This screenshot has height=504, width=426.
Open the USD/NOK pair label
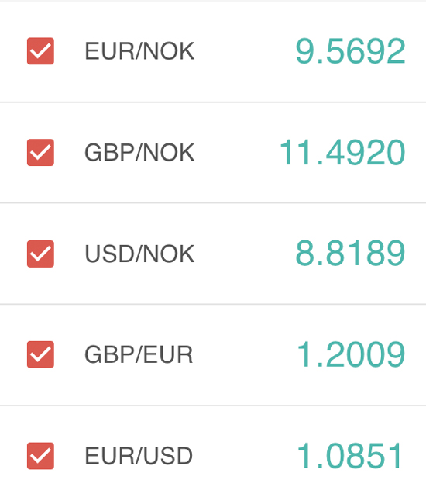click(x=139, y=254)
